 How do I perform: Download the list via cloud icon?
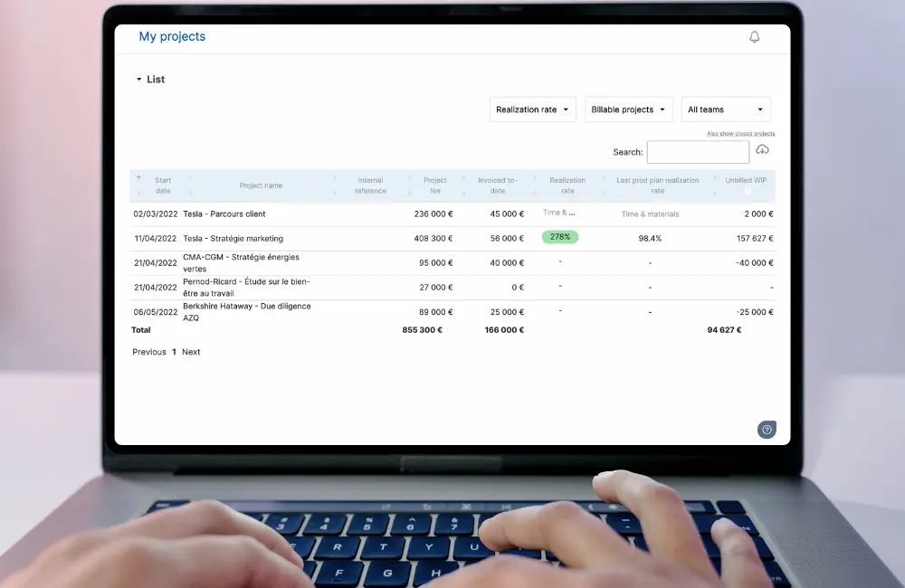pyautogui.click(x=762, y=149)
